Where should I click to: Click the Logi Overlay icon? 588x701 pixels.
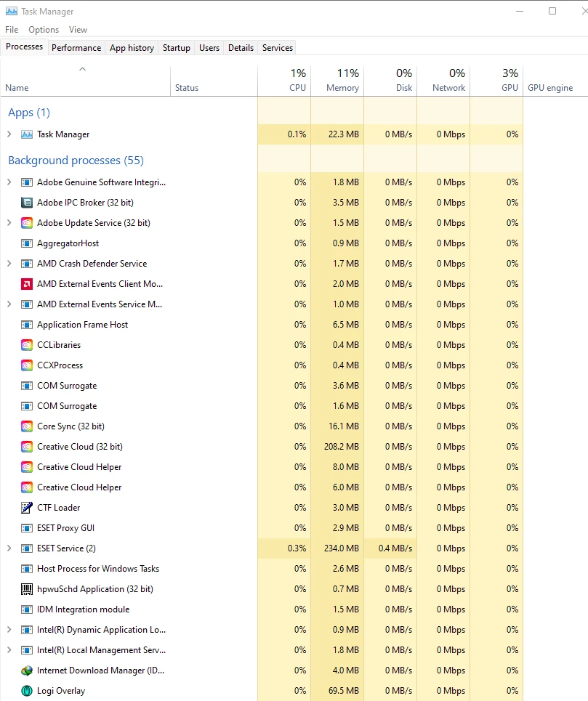coord(27,691)
